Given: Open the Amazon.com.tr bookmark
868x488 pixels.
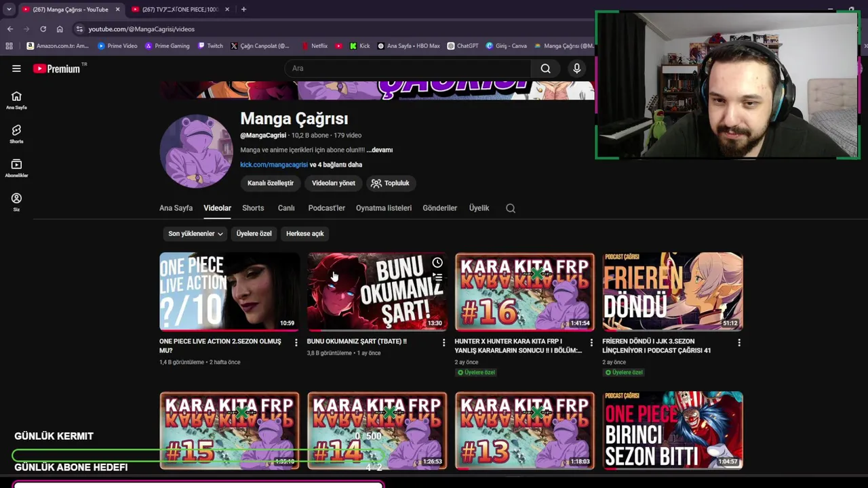Looking at the screenshot, I should [58, 46].
